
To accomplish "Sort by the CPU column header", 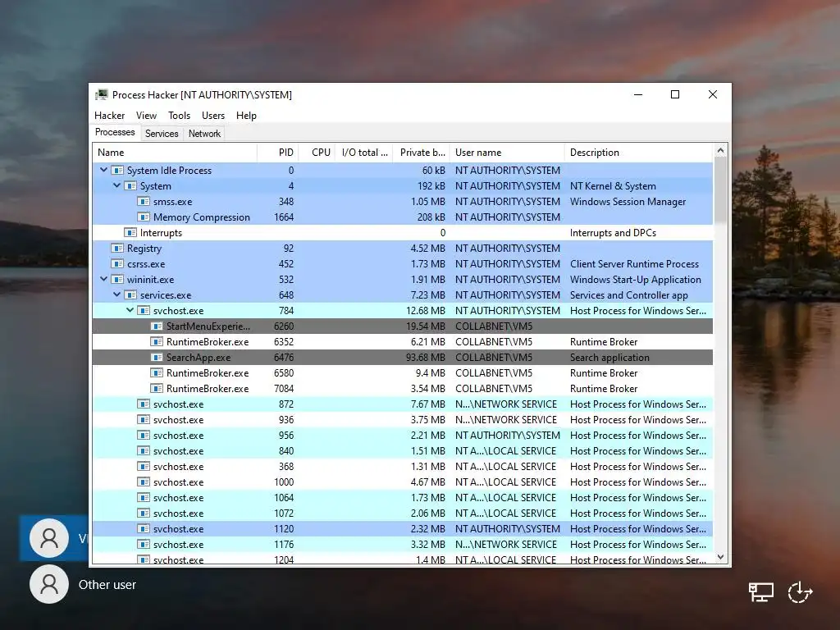I will pyautogui.click(x=317, y=152).
